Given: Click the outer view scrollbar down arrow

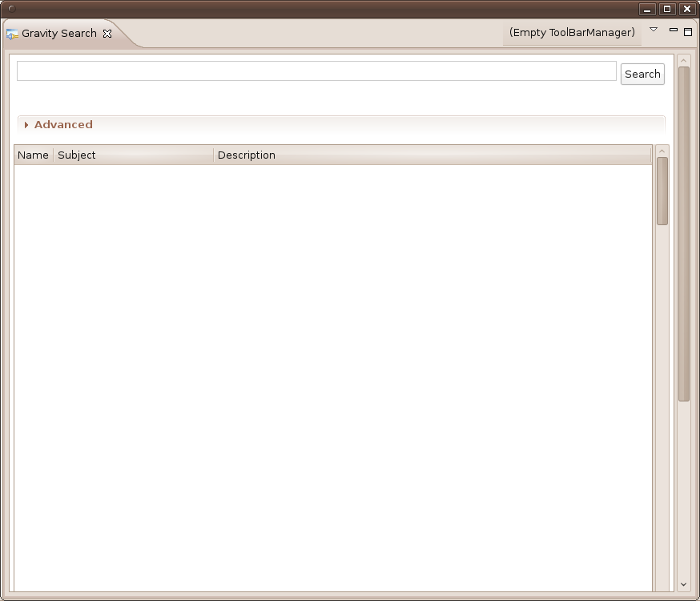Looking at the screenshot, I should pyautogui.click(x=683, y=585).
